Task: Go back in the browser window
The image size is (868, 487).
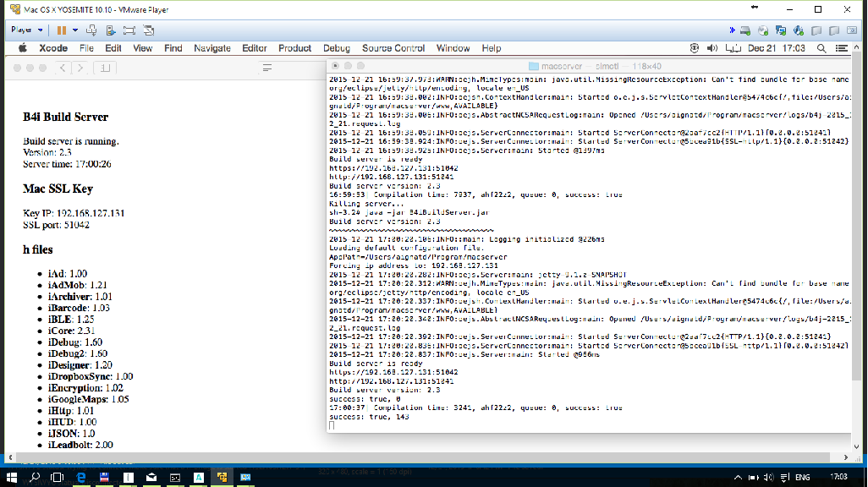Action: pyautogui.click(x=63, y=68)
